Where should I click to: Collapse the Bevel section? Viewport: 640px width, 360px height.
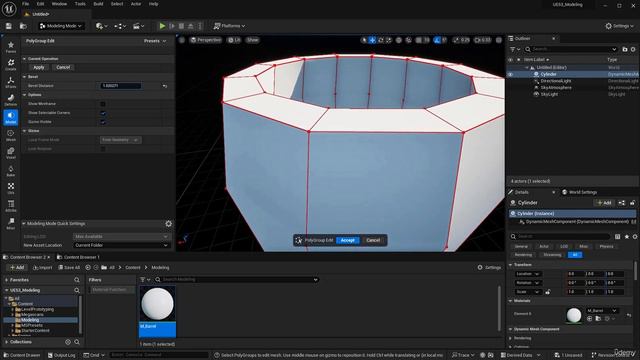24,77
